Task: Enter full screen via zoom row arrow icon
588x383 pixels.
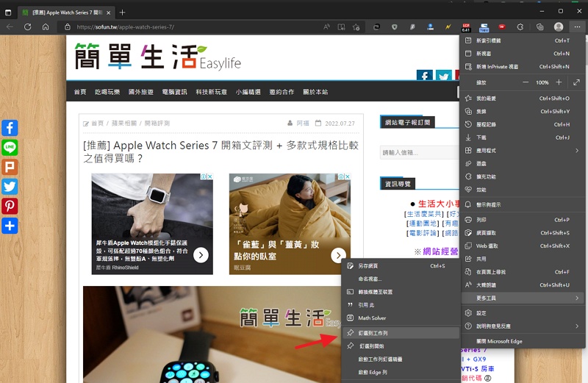Action: click(576, 82)
